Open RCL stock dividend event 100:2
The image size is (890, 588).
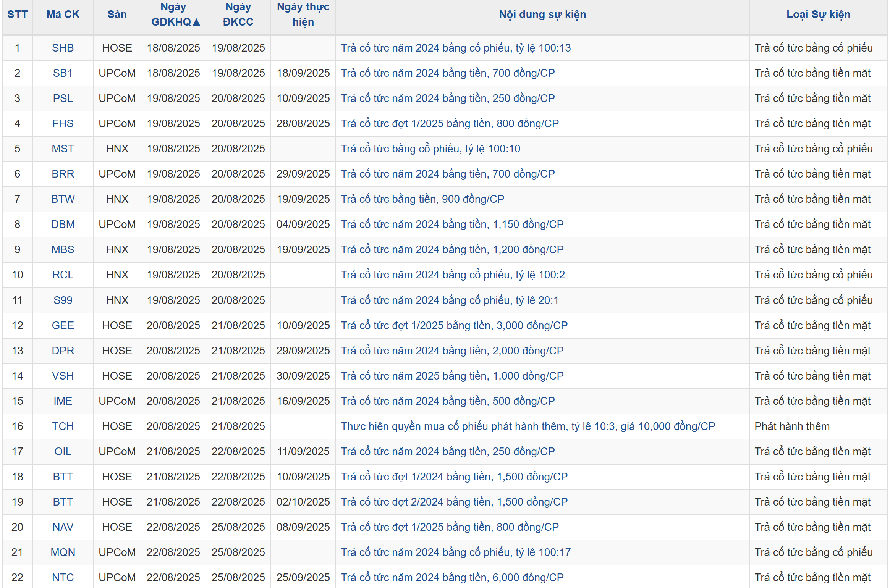tap(453, 275)
